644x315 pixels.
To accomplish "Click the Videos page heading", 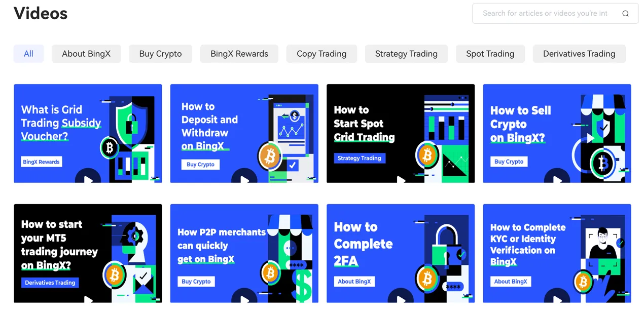I will coord(41,13).
